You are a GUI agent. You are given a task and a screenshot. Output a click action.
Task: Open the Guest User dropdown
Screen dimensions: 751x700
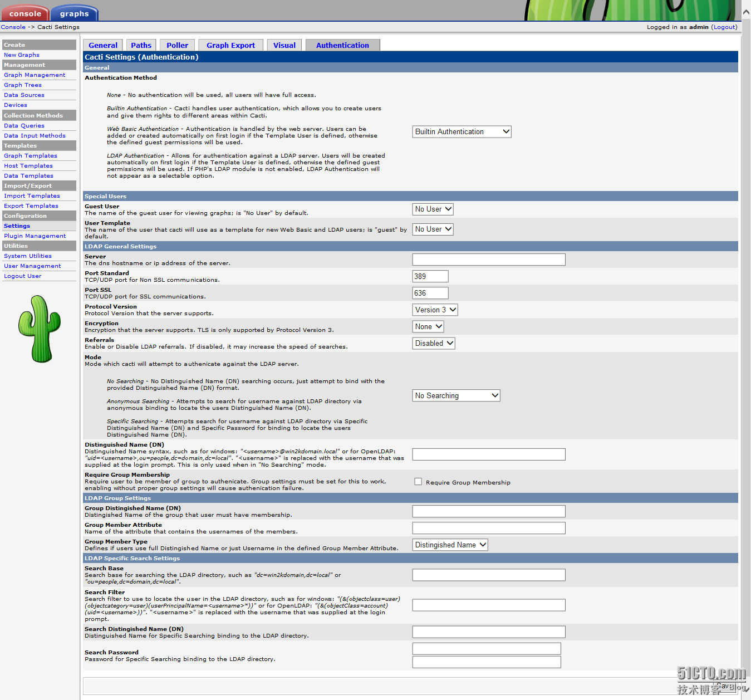click(433, 209)
